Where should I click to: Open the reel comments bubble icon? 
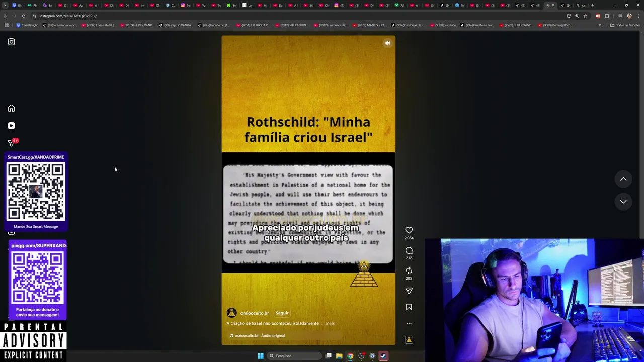(409, 250)
